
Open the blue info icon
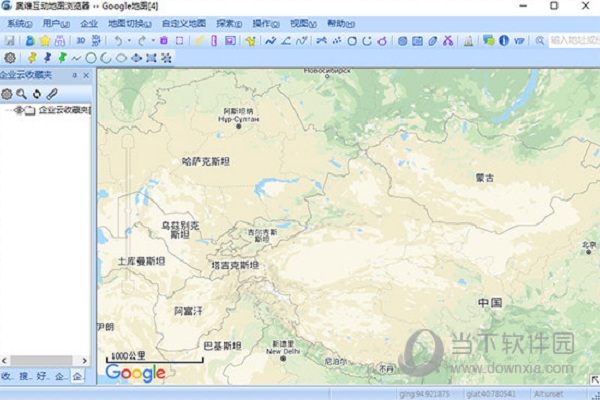point(503,41)
